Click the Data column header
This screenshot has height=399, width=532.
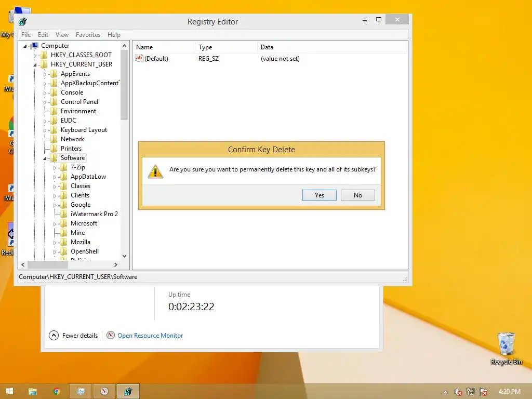(332, 47)
